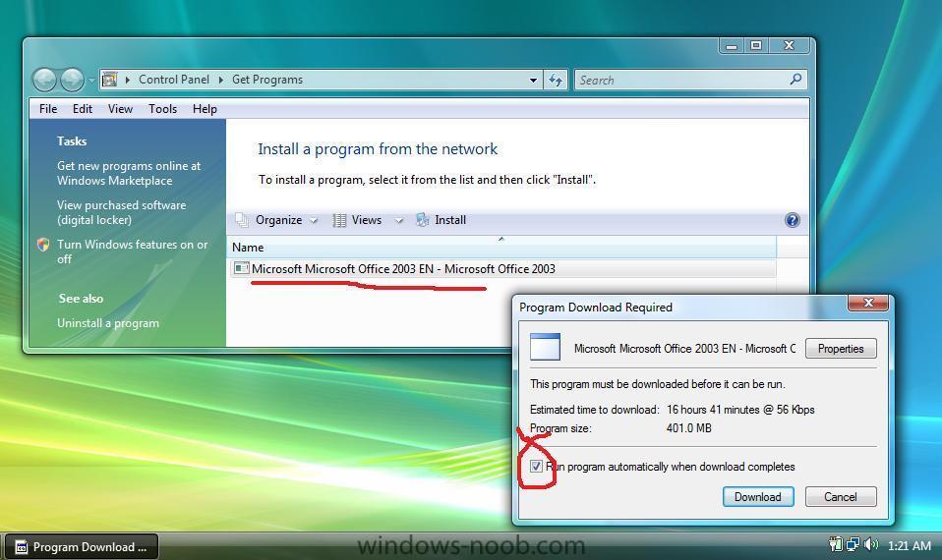Select Control Panel breadcrumb
The image size is (942, 560).
pos(174,80)
